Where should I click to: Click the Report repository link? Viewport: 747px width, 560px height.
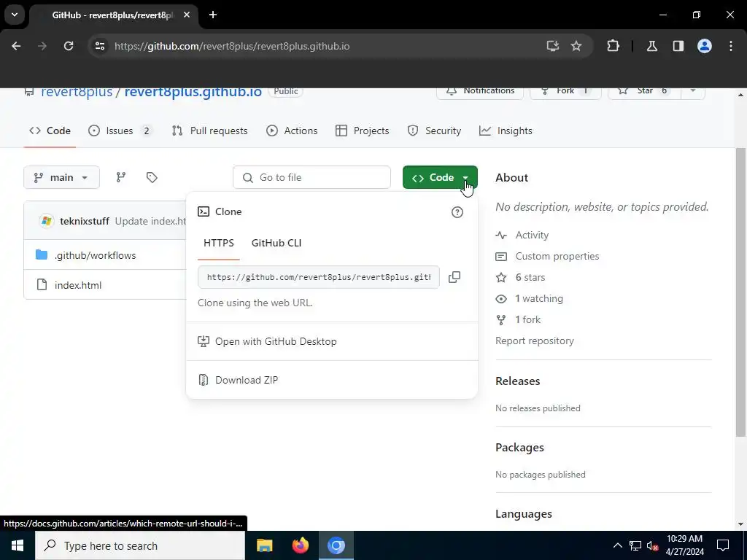pyautogui.click(x=535, y=341)
